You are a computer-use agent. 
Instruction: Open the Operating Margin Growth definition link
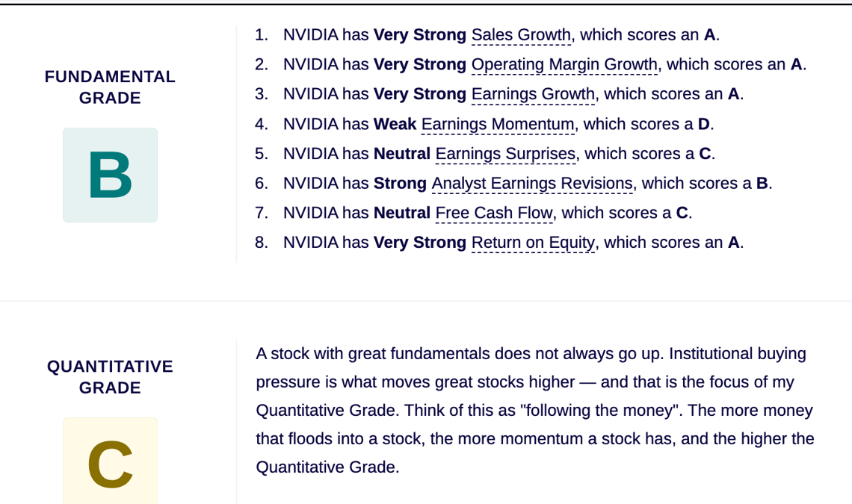tap(564, 65)
